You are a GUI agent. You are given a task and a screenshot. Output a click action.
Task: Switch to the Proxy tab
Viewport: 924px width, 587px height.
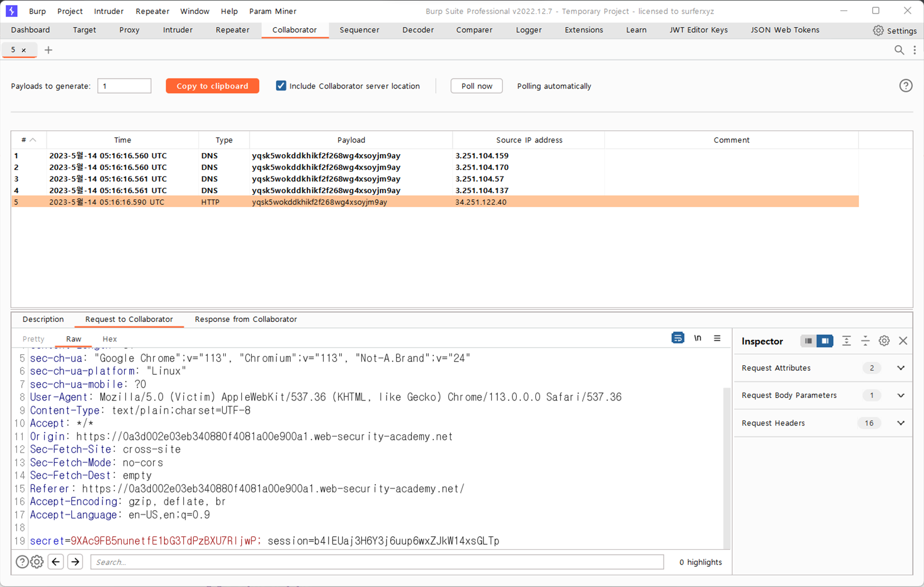click(129, 30)
